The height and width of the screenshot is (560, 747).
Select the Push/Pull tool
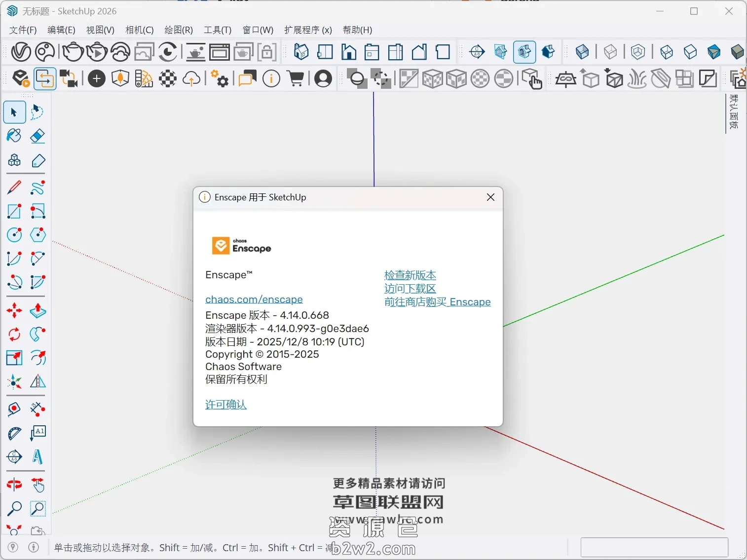click(x=37, y=310)
